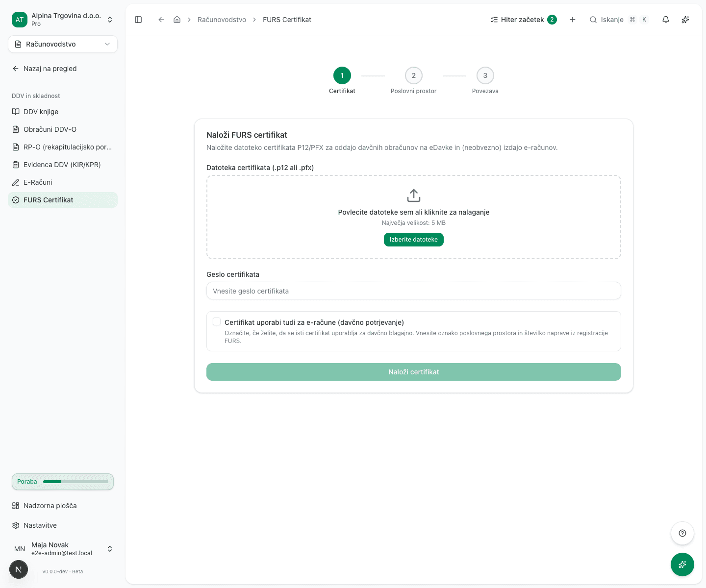This screenshot has height=588, width=706.
Task: Open Evidenca DDV (KIR/KPR)
Action: 63,165
